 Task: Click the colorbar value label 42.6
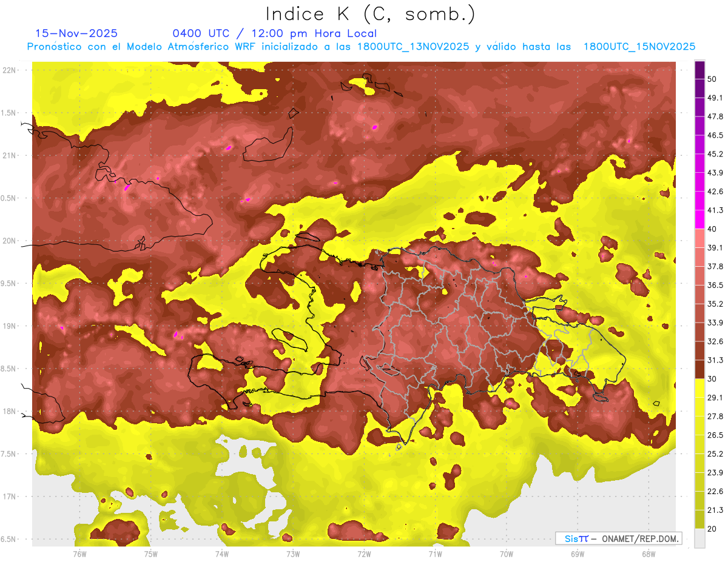pyautogui.click(x=715, y=192)
